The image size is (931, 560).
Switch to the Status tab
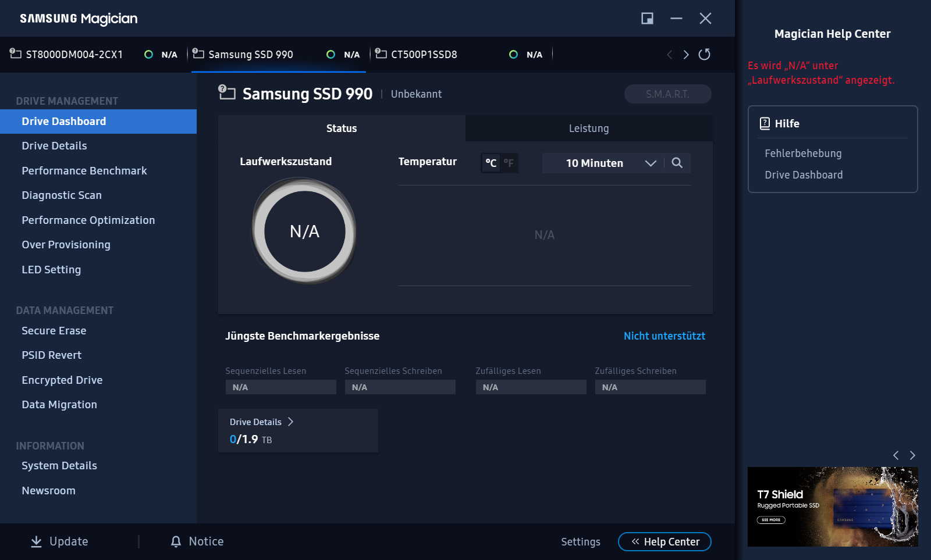tap(342, 129)
